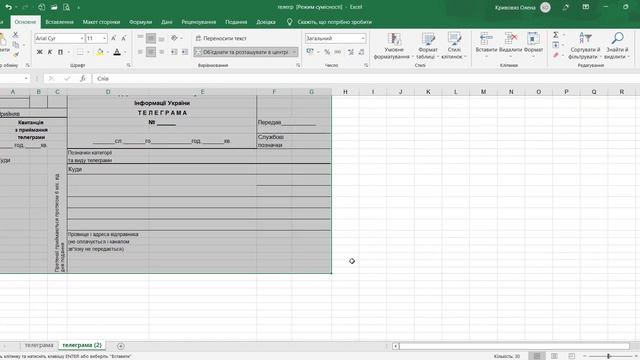Screen dimensions: 640x360
Task: Open font settings dialog launcher (Шрифт)
Action: tap(128, 65)
